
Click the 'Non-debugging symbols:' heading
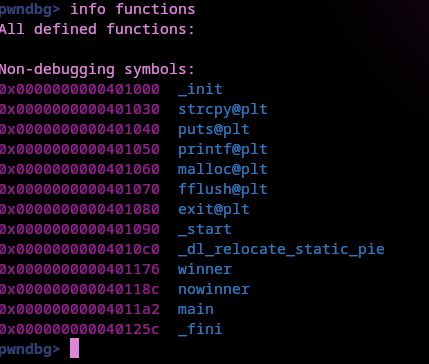(97, 69)
